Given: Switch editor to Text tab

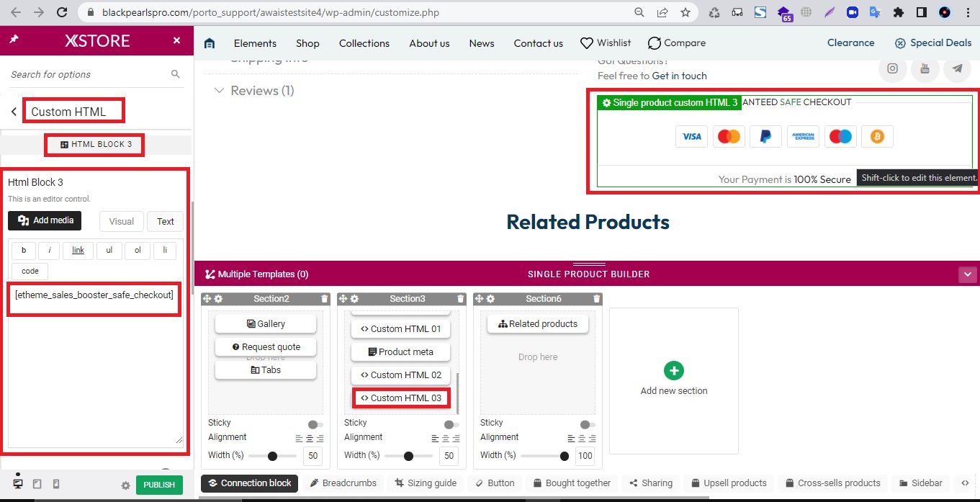Looking at the screenshot, I should point(166,222).
